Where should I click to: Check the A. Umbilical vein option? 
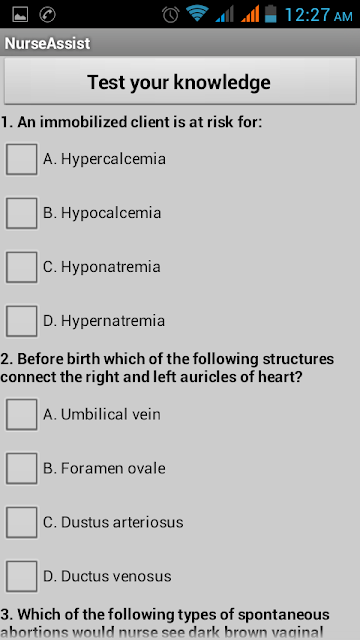[x=22, y=414]
